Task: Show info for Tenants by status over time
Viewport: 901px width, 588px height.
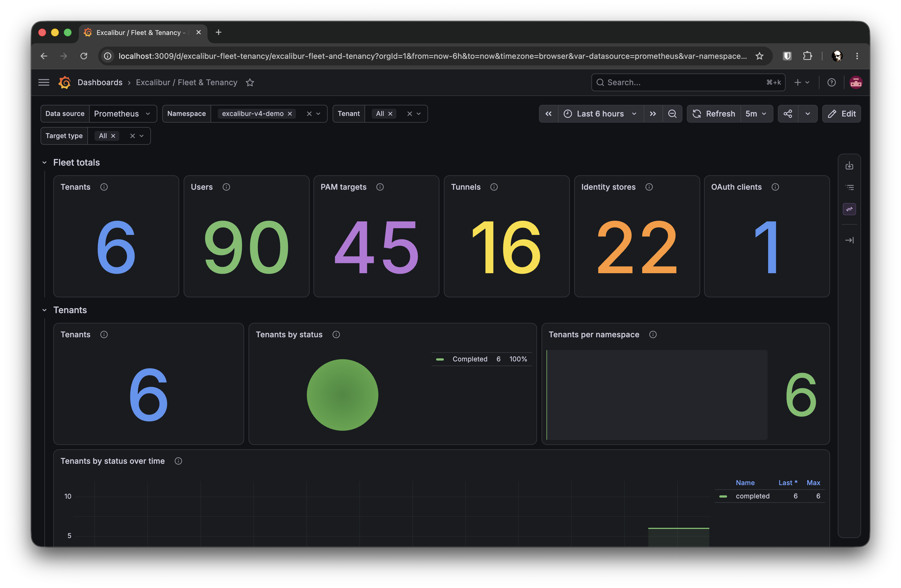Action: (178, 461)
